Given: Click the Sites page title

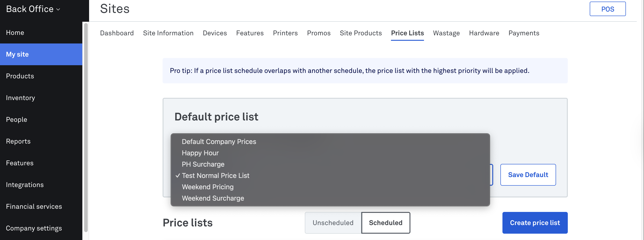Looking at the screenshot, I should point(115,9).
